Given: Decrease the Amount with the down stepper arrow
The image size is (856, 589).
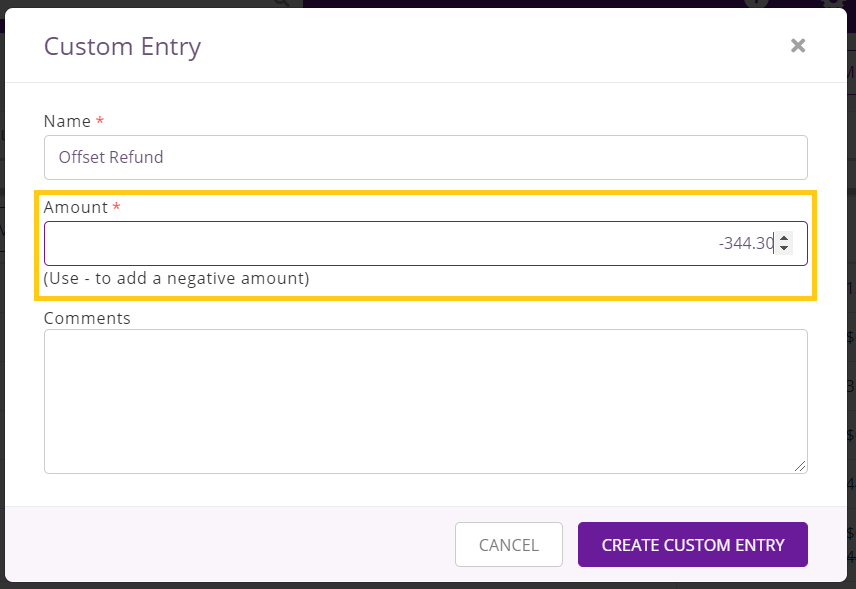Looking at the screenshot, I should 784,248.
